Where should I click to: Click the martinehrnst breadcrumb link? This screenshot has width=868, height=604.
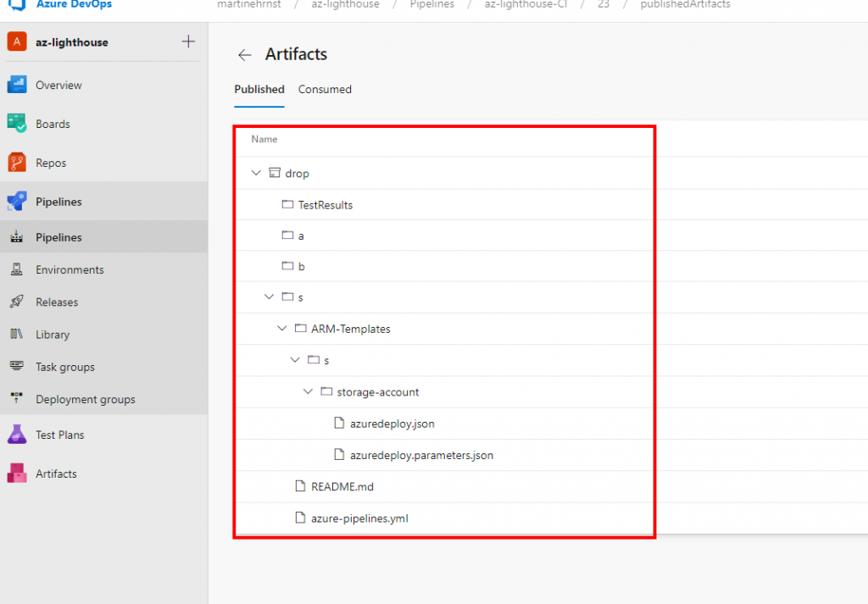pyautogui.click(x=249, y=4)
